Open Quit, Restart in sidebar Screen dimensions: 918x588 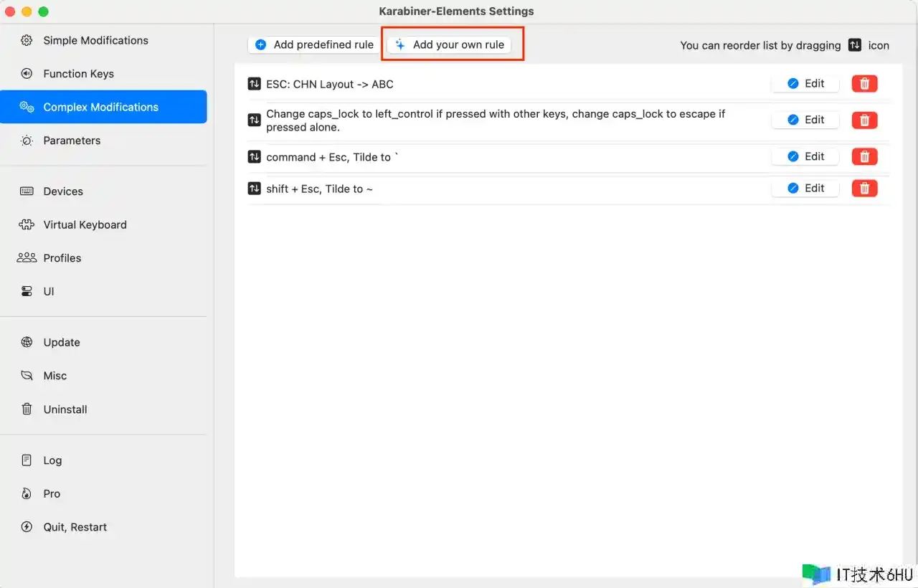coord(75,527)
